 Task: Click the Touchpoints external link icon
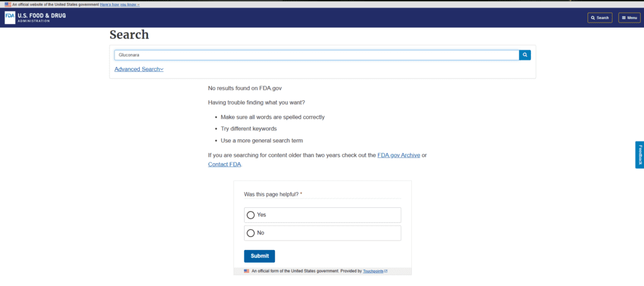(386, 271)
